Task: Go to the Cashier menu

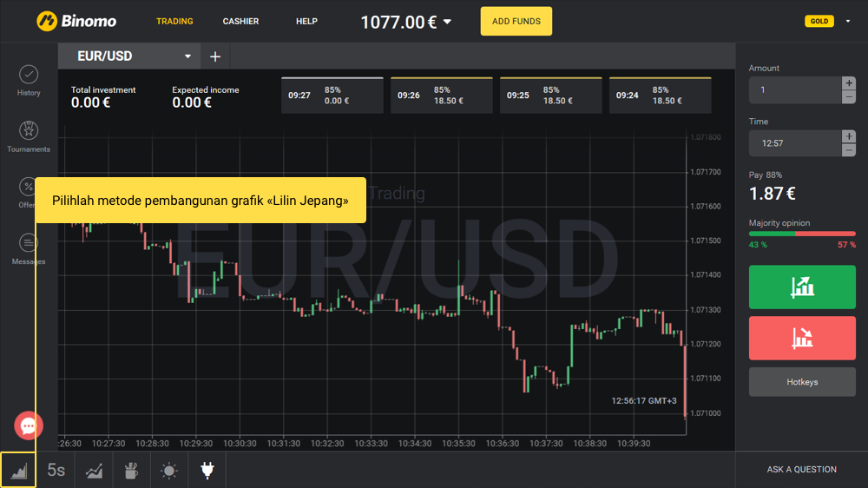Action: [x=240, y=22]
